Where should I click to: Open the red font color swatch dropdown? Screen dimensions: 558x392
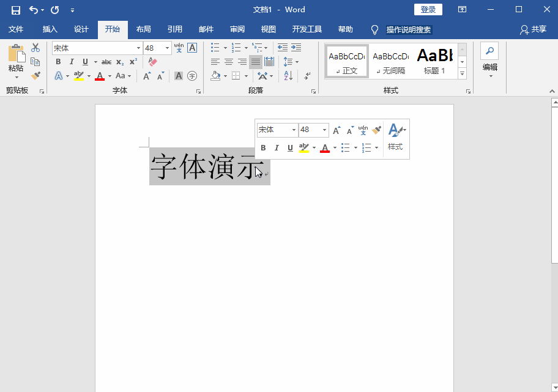109,75
